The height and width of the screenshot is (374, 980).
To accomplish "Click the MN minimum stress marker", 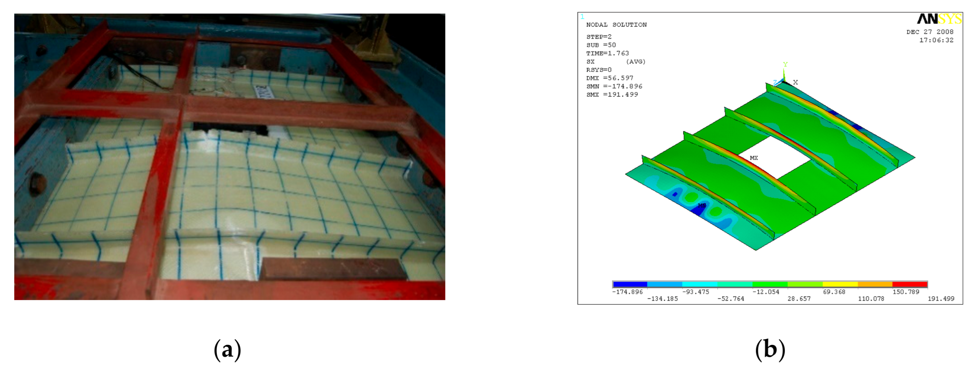I will coord(702,206).
